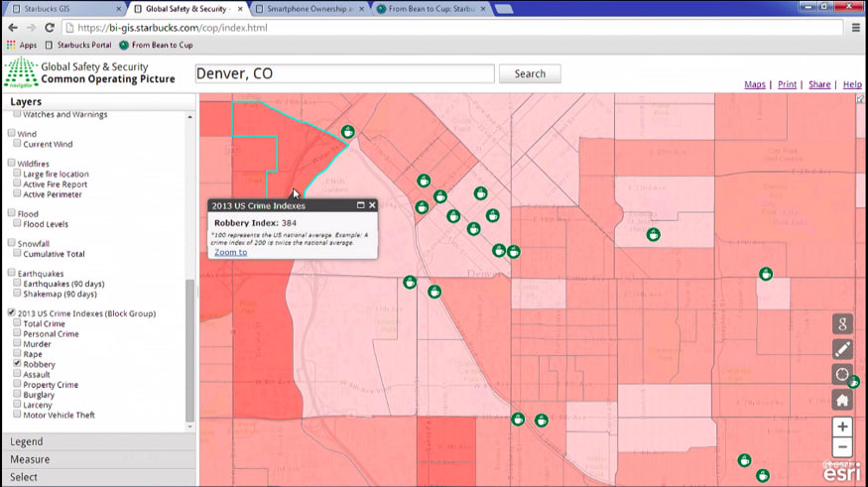The height and width of the screenshot is (487, 868).
Task: Toggle the Snowfall group checkbox
Action: pos(11,242)
